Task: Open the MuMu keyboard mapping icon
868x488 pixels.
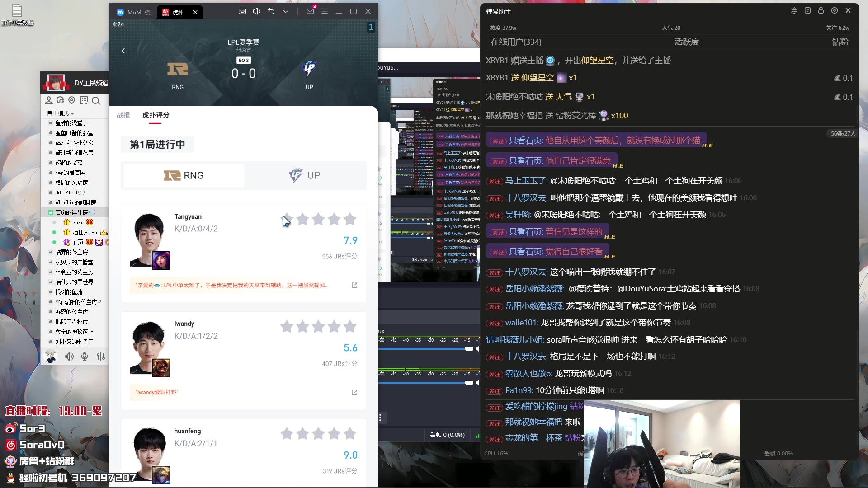Action: pyautogui.click(x=242, y=12)
